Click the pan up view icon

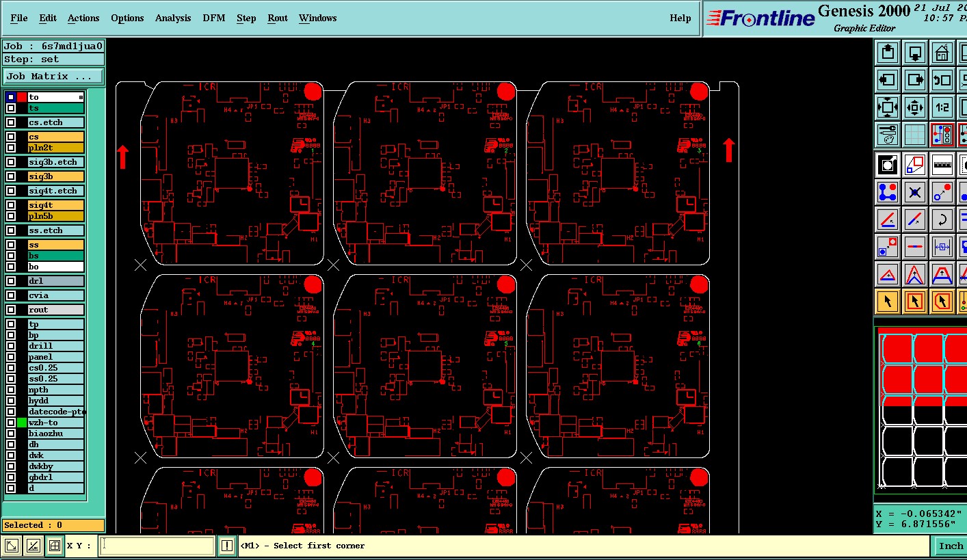point(888,53)
